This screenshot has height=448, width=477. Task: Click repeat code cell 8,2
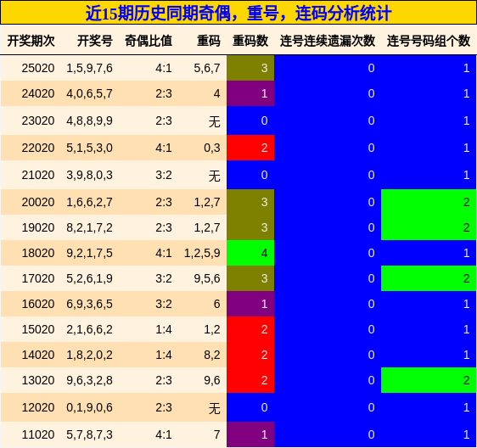click(212, 355)
